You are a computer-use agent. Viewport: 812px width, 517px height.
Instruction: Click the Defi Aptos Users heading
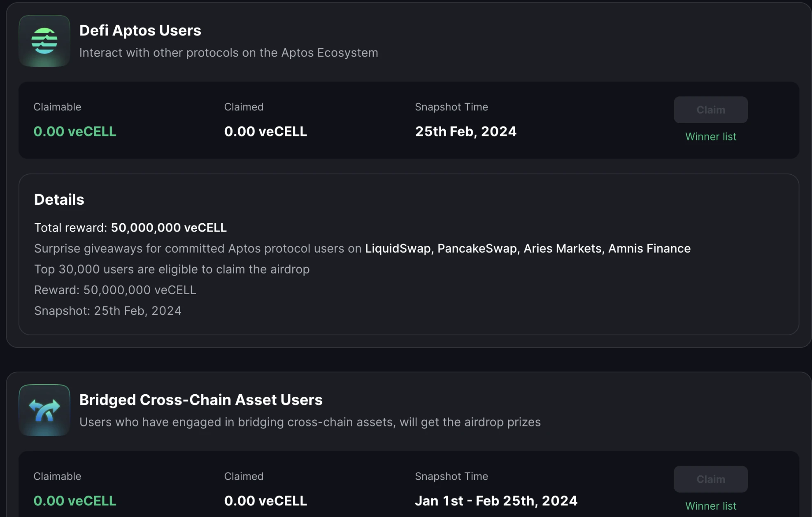[140, 30]
